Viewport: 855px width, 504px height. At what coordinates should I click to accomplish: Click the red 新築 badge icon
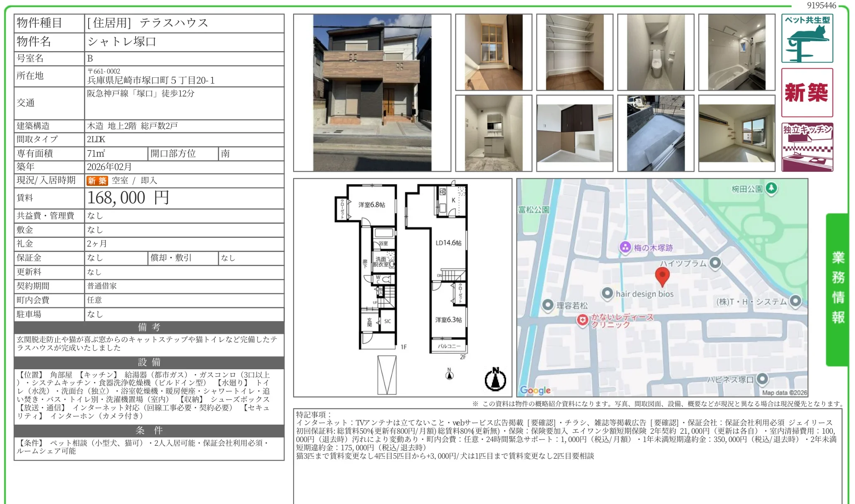tap(807, 92)
